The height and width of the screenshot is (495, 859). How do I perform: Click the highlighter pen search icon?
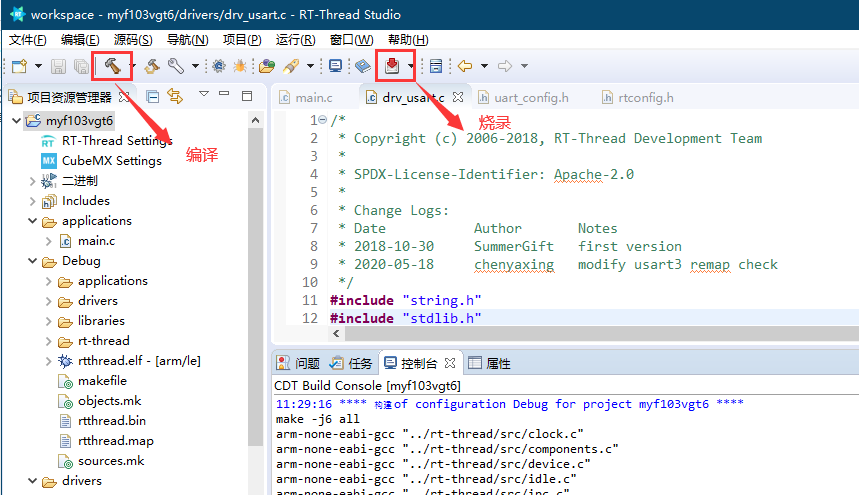(x=291, y=66)
